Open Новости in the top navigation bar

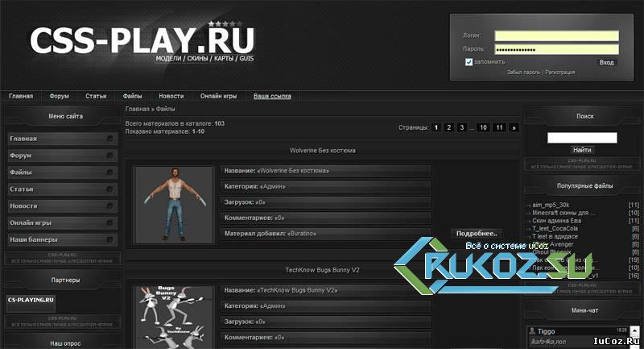click(x=171, y=96)
